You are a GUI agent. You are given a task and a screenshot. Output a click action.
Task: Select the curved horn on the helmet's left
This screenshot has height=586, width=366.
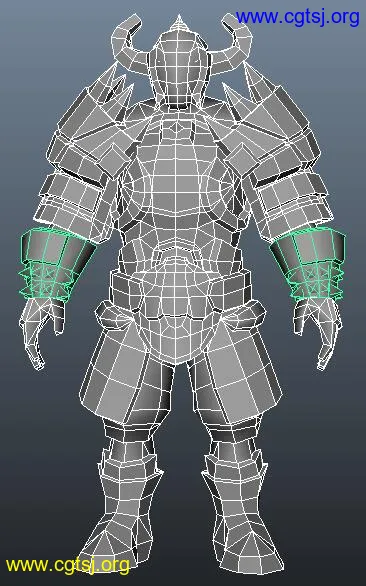pyautogui.click(x=129, y=41)
